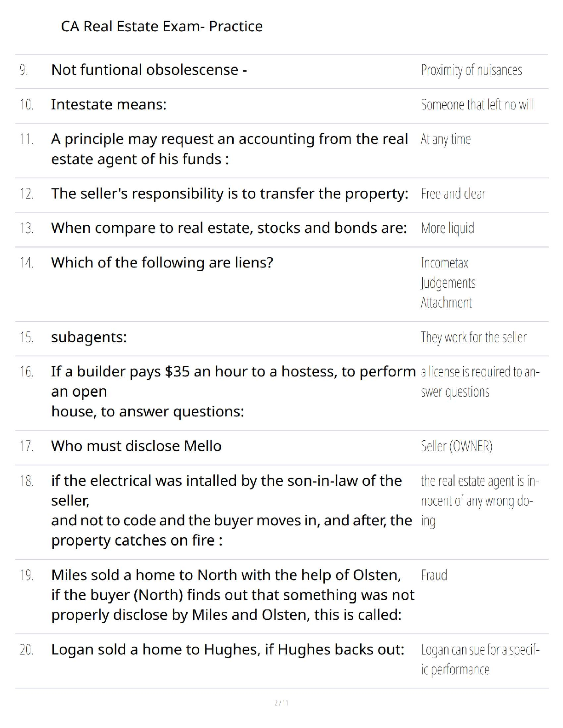Select the 'Logan sold a home to Hughes' question
Viewport: 563px width, 728px height.
228,649
